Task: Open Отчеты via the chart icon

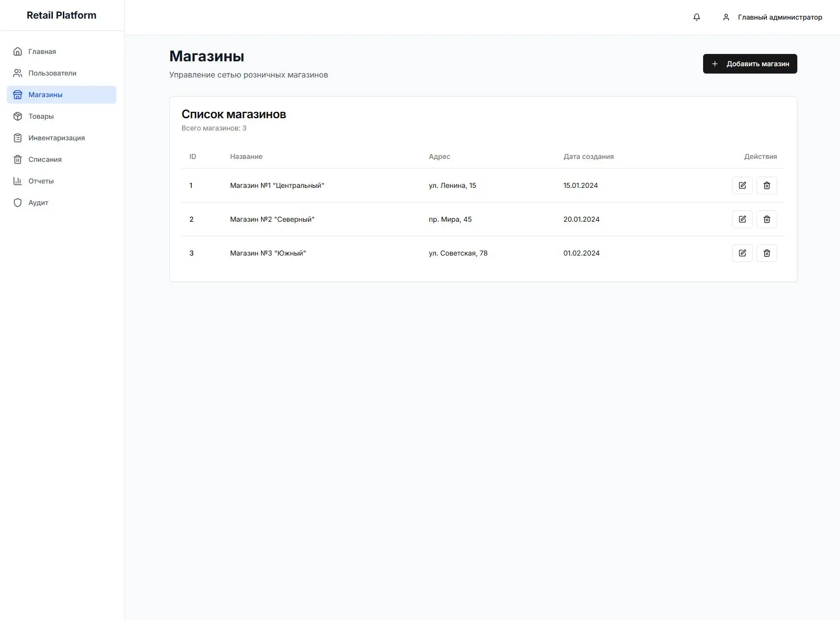Action: coord(18,181)
